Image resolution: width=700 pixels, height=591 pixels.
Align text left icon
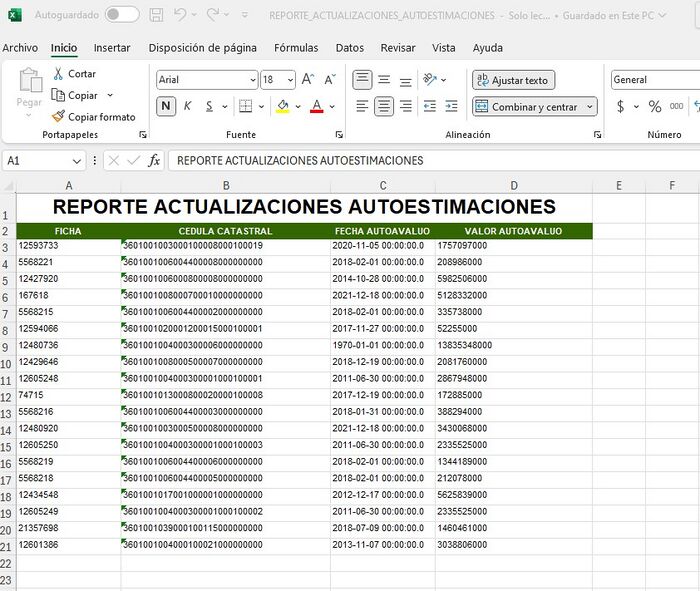point(362,106)
